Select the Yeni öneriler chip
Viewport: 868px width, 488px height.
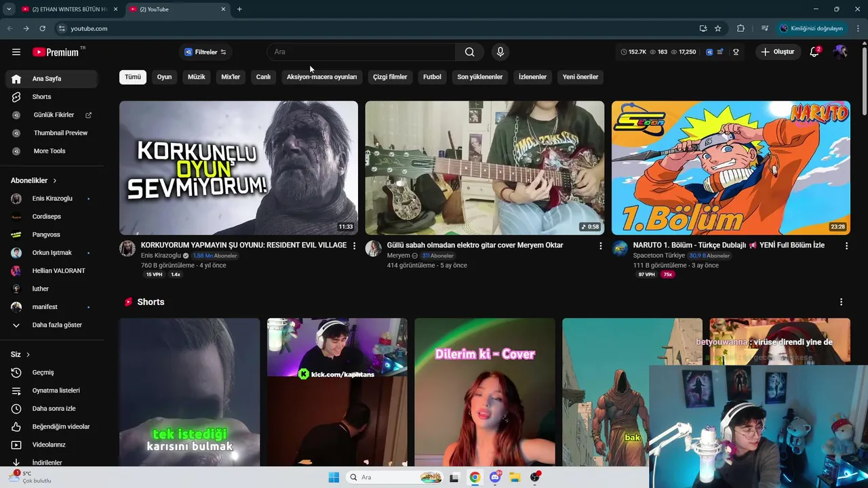pyautogui.click(x=580, y=77)
